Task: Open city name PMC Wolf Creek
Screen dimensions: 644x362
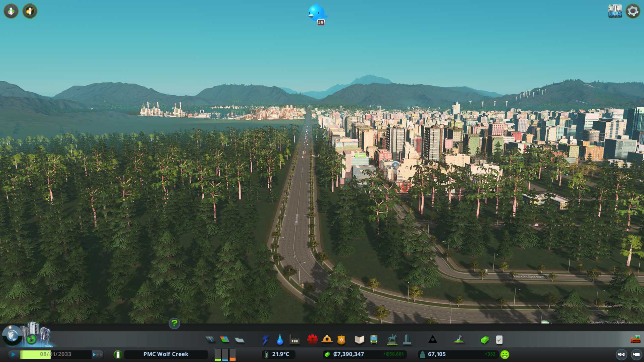Action: [166, 354]
